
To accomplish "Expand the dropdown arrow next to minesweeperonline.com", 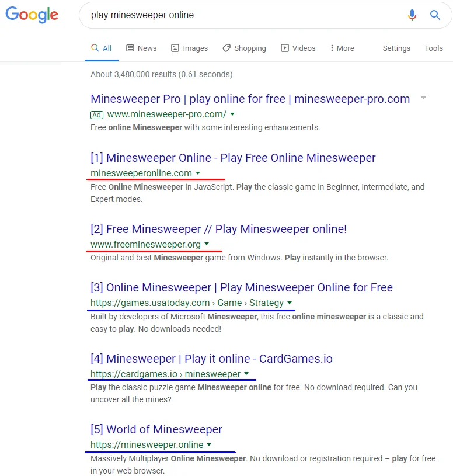I will (198, 173).
